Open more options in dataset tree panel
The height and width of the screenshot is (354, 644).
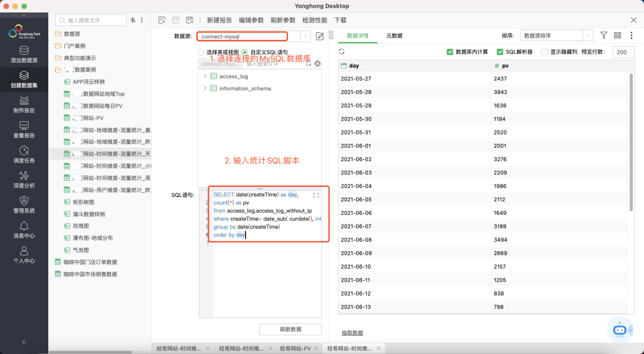[x=142, y=20]
